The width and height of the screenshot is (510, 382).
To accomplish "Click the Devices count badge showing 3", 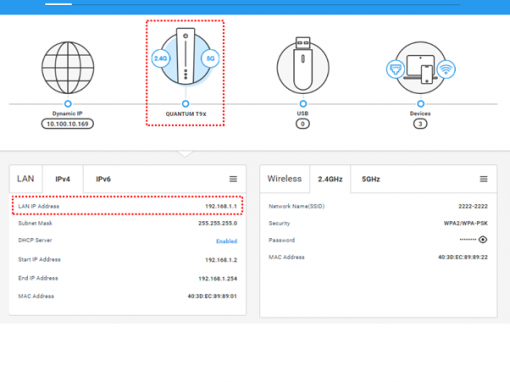I will pos(420,124).
